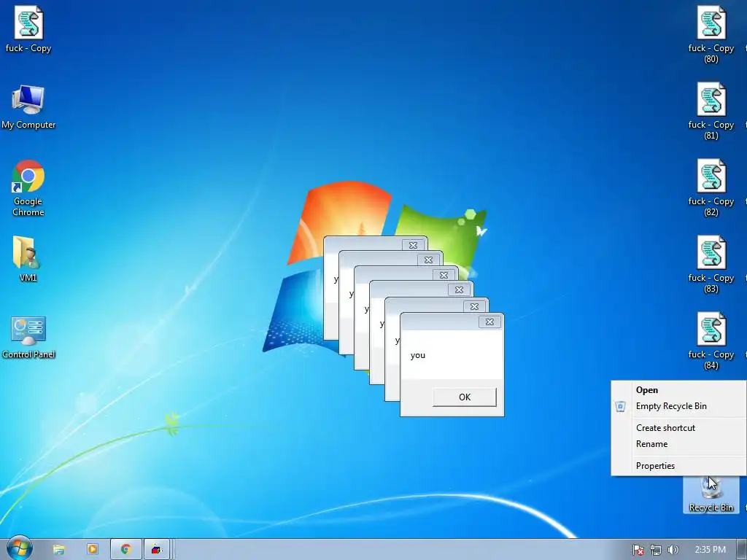747x560 pixels.
Task: Select the "fuck - Copy (82)" file icon
Action: pos(711,187)
